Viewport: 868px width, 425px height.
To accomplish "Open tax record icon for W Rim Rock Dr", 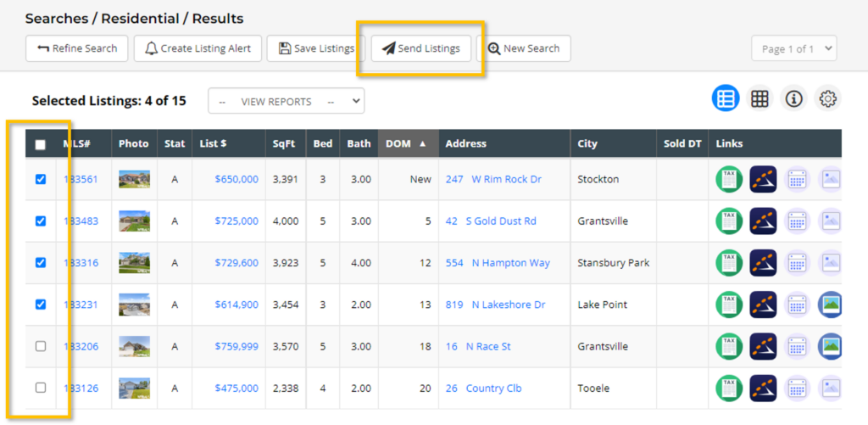I will (x=729, y=180).
